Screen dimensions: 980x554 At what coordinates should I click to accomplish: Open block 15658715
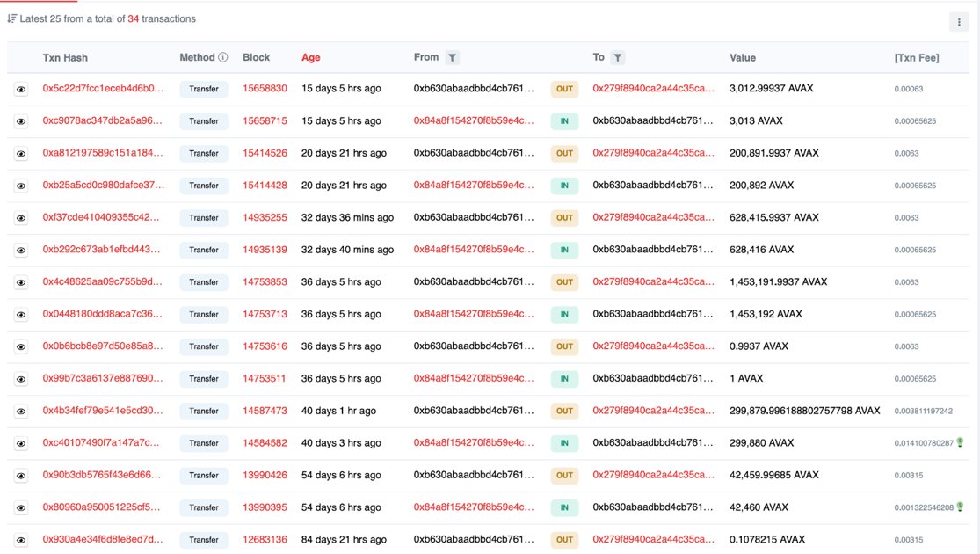click(265, 120)
